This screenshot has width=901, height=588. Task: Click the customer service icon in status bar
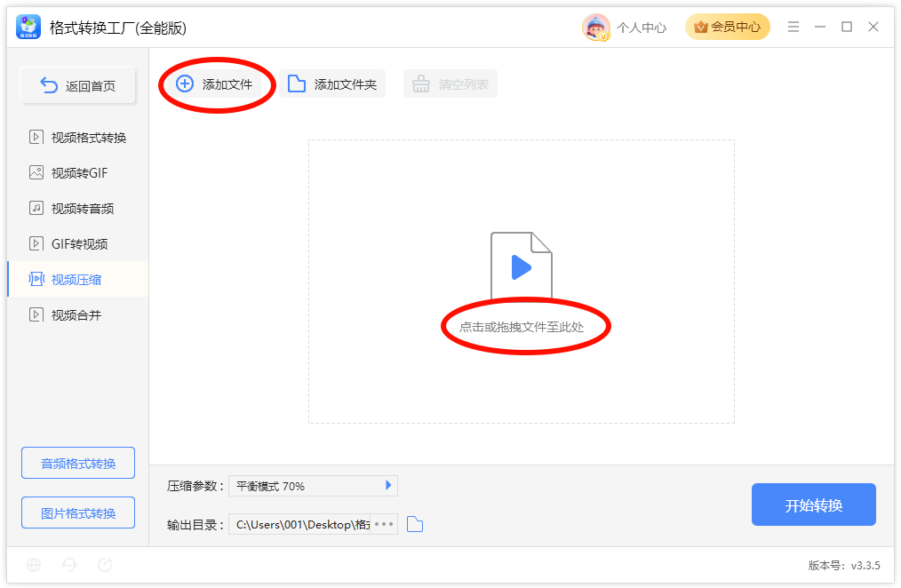point(69,565)
